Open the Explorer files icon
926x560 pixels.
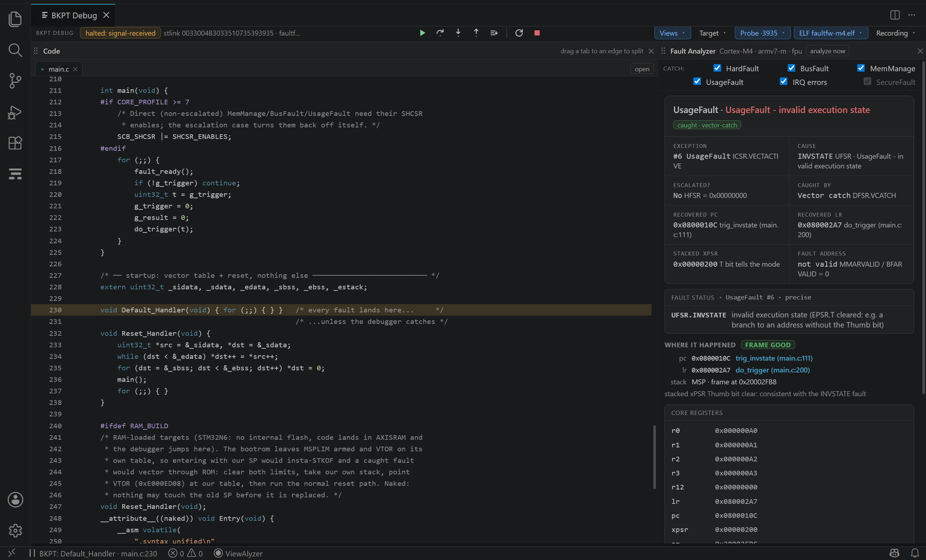tap(15, 19)
